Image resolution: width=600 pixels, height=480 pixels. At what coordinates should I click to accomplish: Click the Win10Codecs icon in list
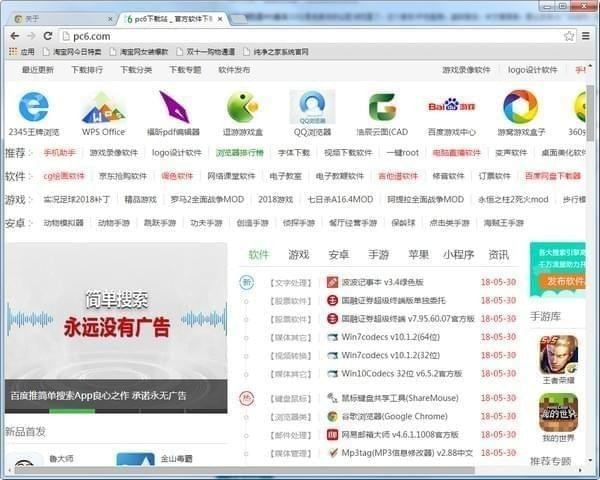pos(332,374)
